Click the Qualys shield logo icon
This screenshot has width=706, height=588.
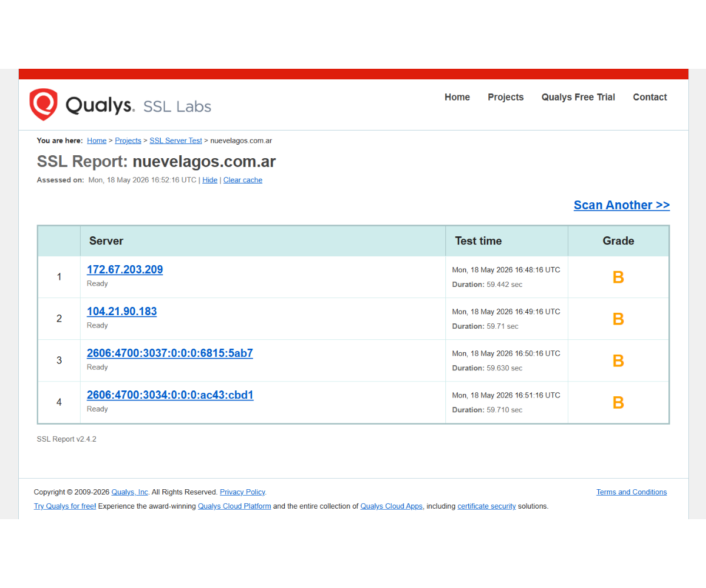[x=44, y=105]
